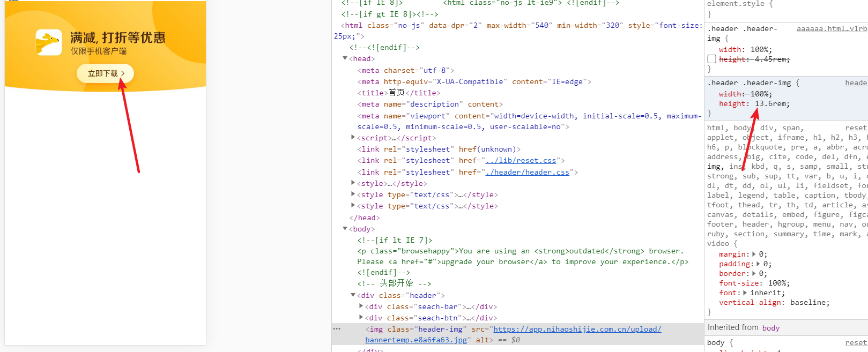The width and height of the screenshot is (868, 352).
Task: Click the body link in Inherited from
Action: point(771,328)
